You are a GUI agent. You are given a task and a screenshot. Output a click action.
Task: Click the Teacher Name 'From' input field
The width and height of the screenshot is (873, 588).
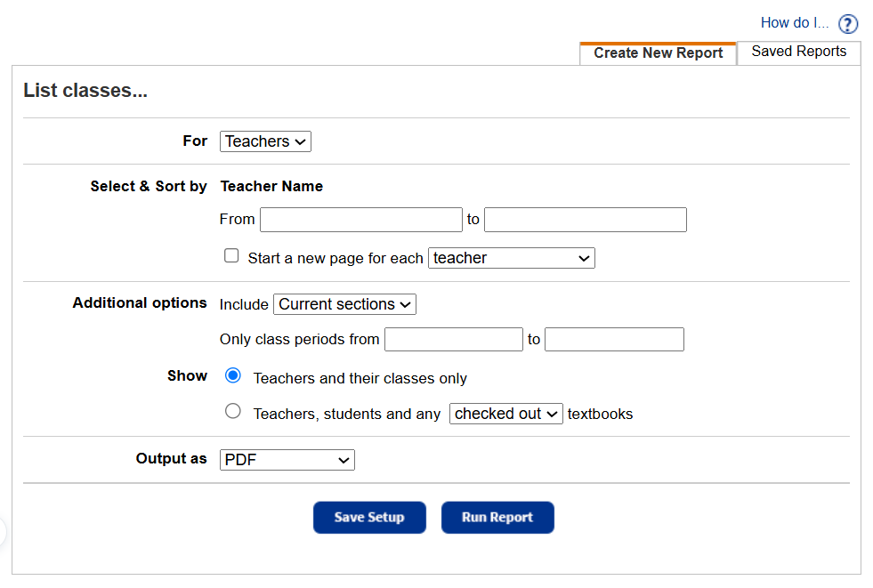(361, 220)
